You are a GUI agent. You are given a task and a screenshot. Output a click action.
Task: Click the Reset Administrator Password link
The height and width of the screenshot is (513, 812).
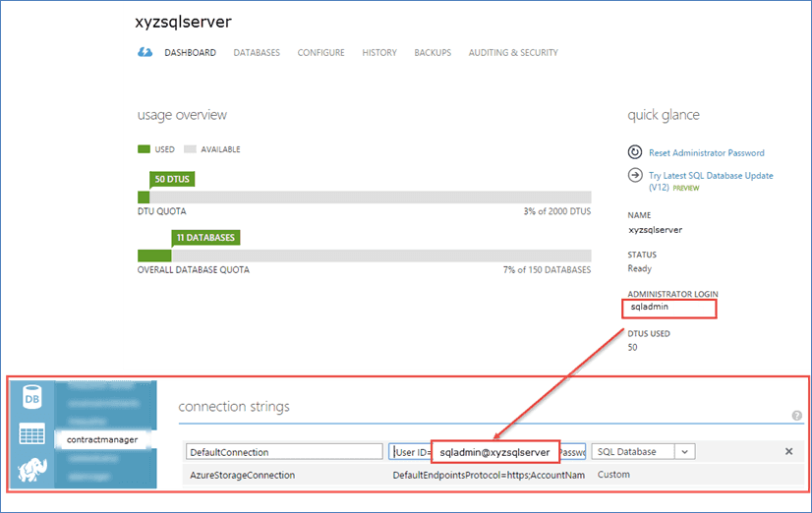click(x=706, y=153)
